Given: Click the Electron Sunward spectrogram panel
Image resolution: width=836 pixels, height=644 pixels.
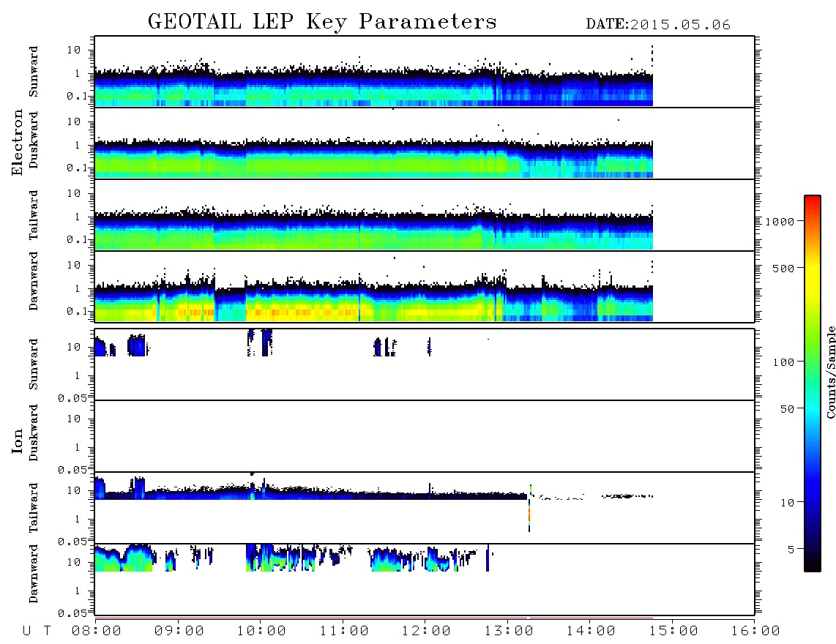Looking at the screenshot, I should coord(425,72).
